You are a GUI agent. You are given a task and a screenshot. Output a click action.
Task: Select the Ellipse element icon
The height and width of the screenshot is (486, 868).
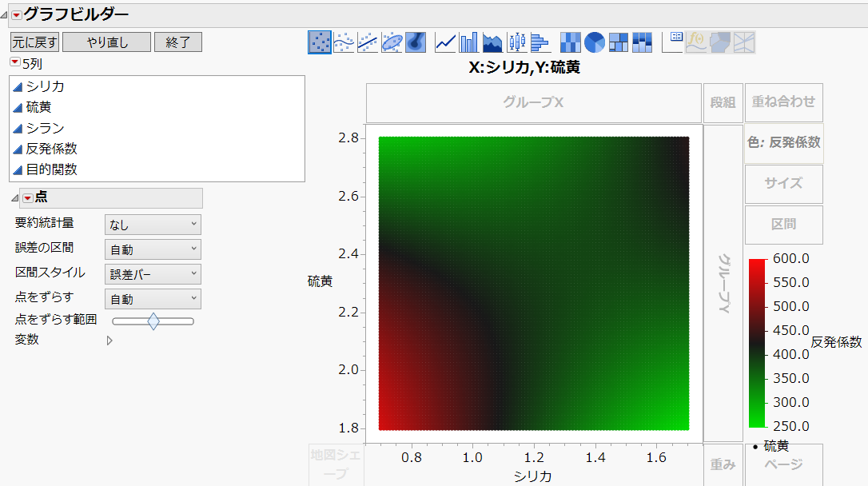(x=392, y=42)
